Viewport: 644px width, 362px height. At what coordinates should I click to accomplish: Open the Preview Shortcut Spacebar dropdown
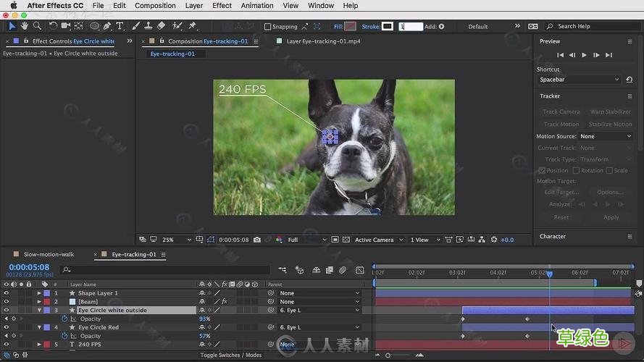click(x=580, y=80)
